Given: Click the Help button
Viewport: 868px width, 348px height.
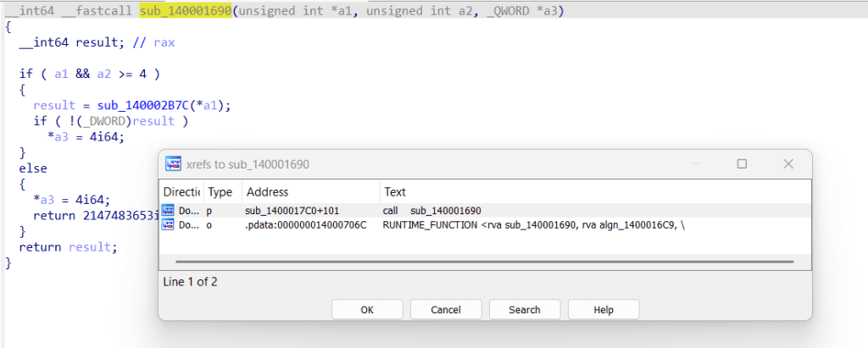Looking at the screenshot, I should [x=603, y=310].
